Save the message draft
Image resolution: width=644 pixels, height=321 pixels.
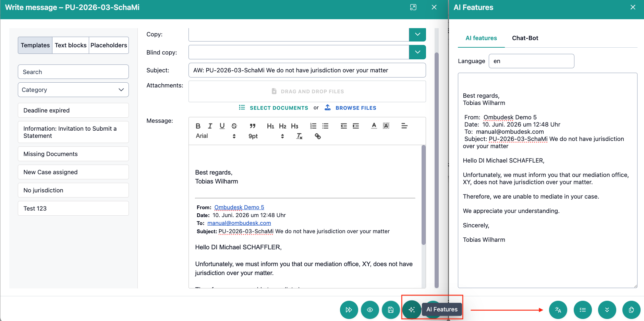(391, 310)
